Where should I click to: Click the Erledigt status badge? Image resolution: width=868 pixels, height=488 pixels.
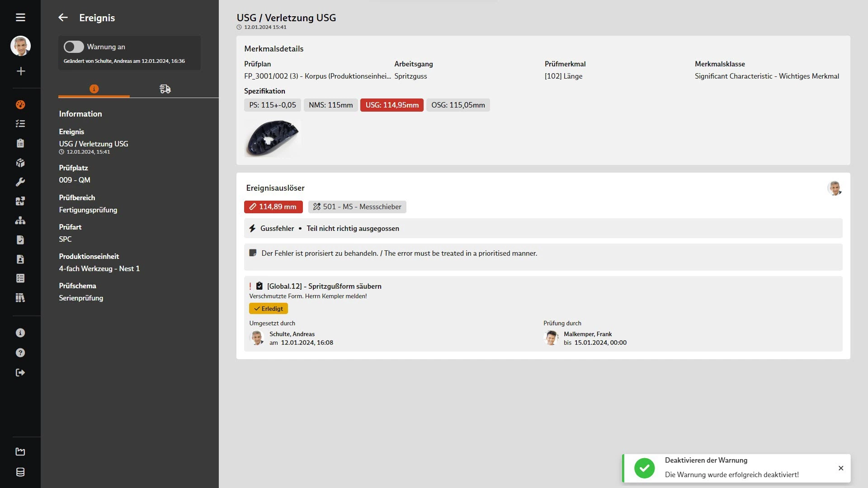[x=269, y=309]
